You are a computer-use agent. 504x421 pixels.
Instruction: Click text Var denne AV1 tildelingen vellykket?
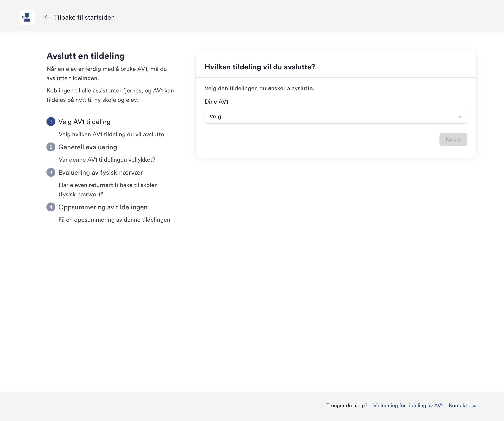107,160
